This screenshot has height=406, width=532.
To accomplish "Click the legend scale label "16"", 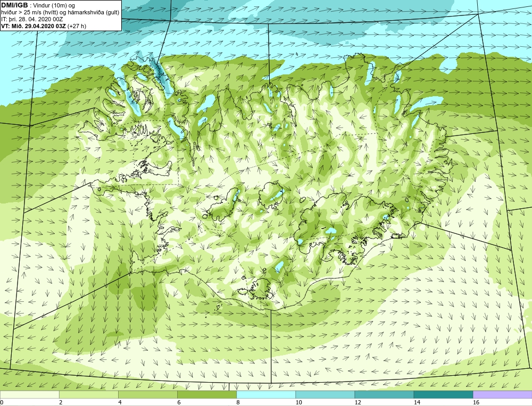I will pos(476,402).
